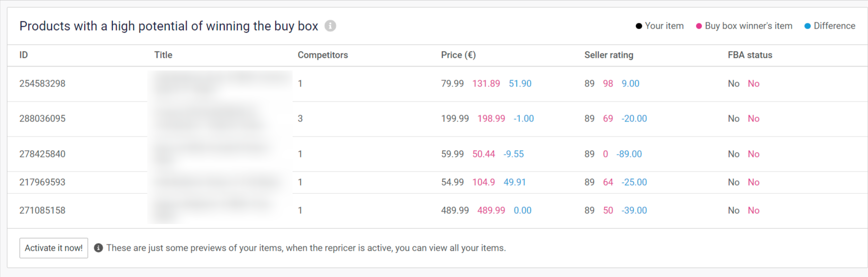
Task: Open row with ID 217969593
Action: [x=42, y=182]
